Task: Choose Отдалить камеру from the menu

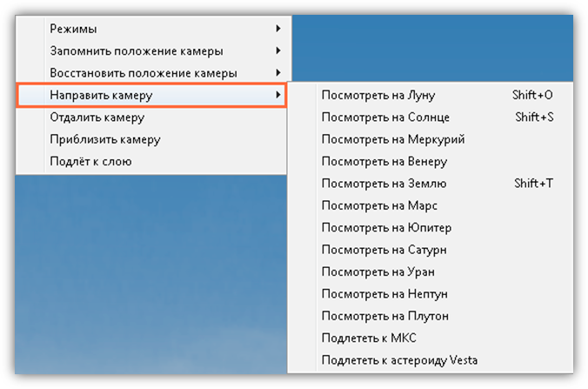Action: 97,117
